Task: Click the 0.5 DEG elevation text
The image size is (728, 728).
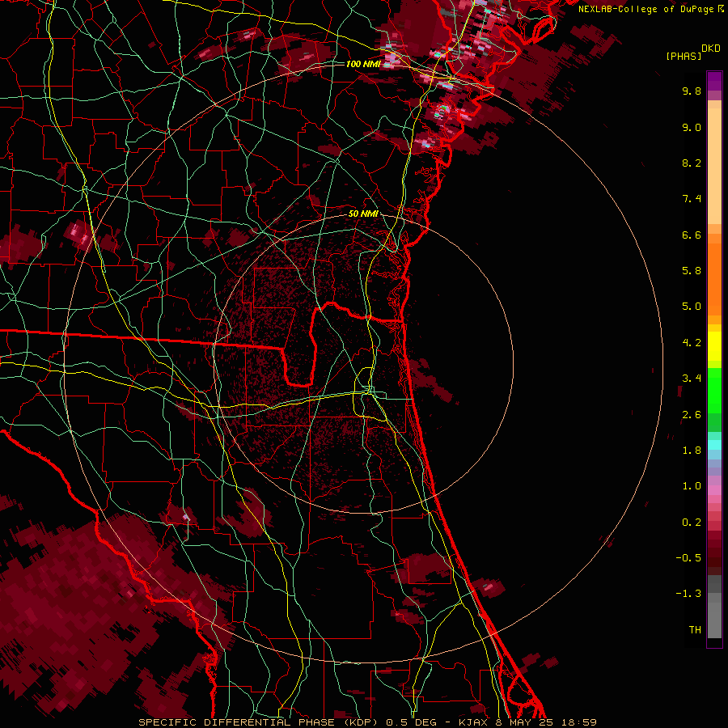Action: click(x=412, y=722)
